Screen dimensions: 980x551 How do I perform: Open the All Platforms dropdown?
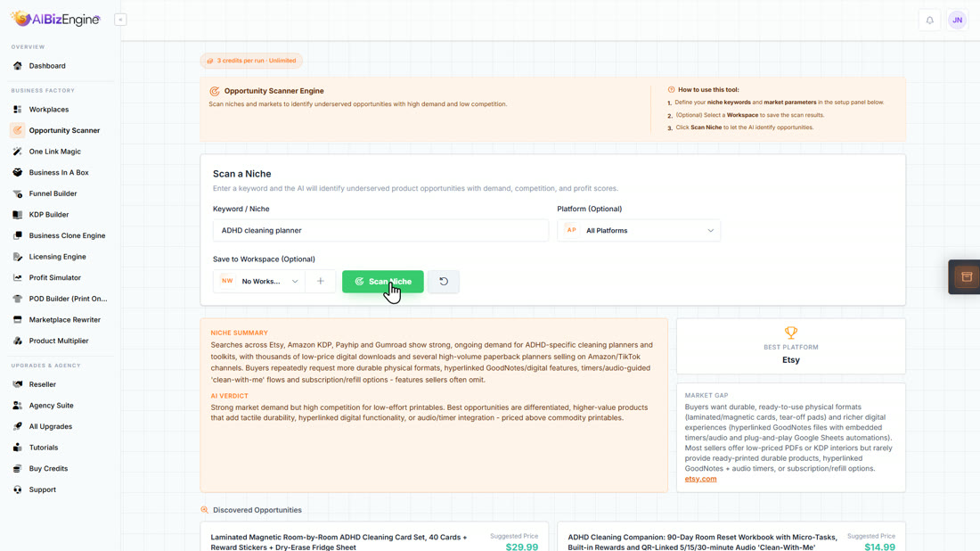(x=639, y=230)
